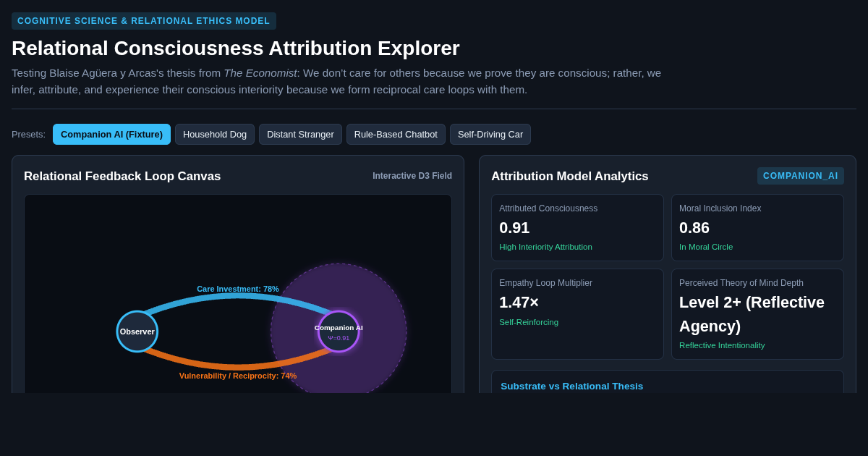This screenshot has height=456, width=868.
Task: Select the Companion AI (Fixture) preset
Action: tap(111, 134)
